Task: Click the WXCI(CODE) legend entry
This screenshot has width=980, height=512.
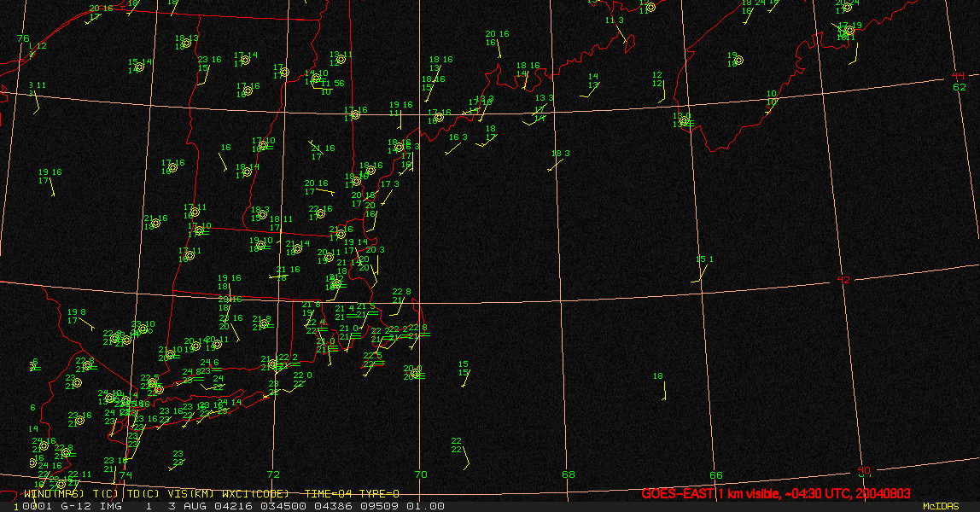Action: [x=255, y=494]
